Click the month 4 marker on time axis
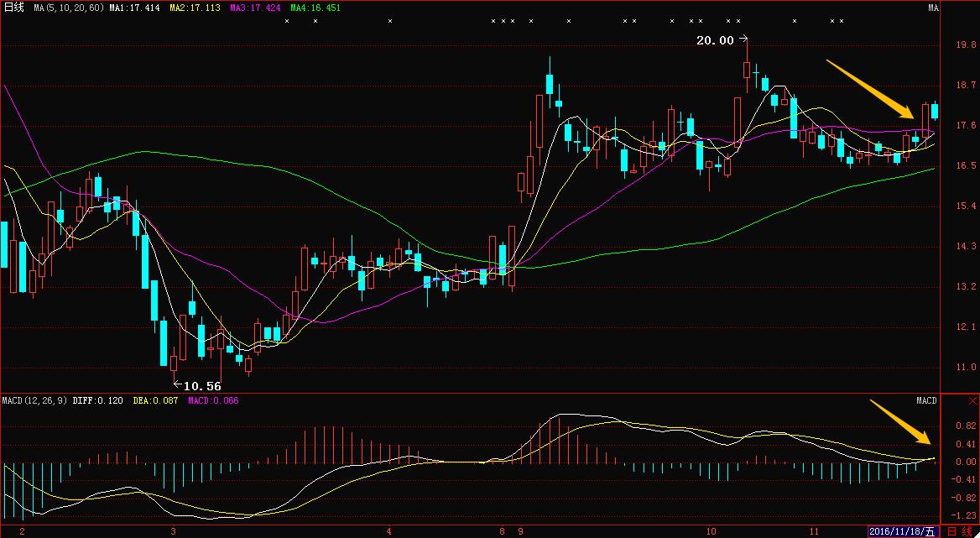Image resolution: width=980 pixels, height=538 pixels. point(389,531)
